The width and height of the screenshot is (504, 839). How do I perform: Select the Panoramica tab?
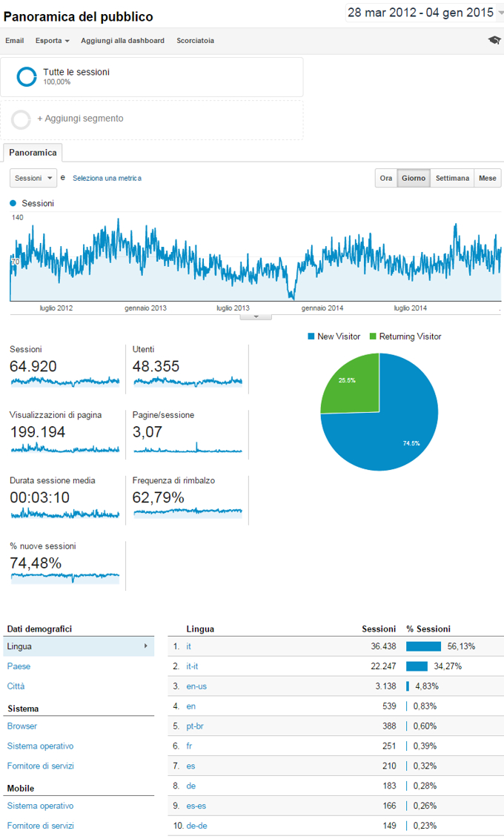pos(33,153)
